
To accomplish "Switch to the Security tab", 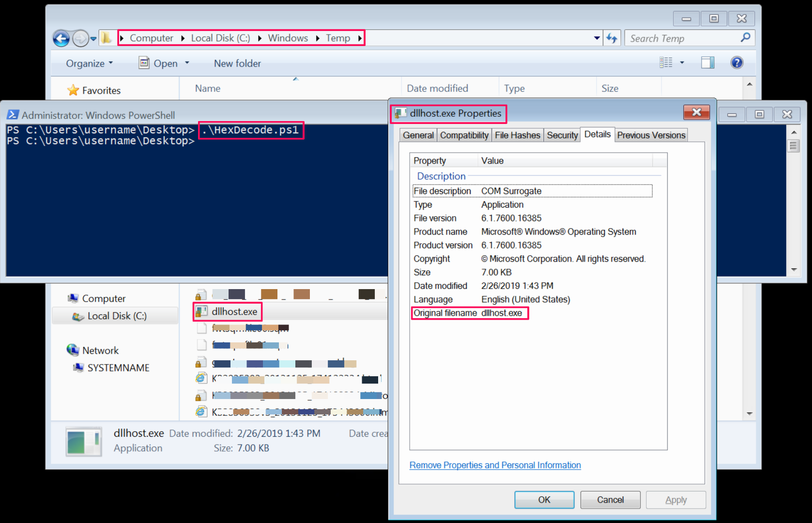I will pos(562,135).
